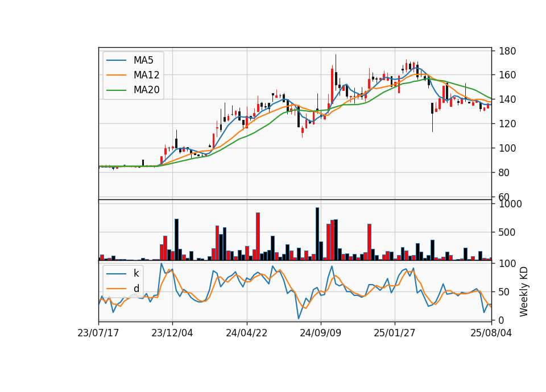Click the 'd' legend label in KD panel
Screen dimensions: 546x392
coord(136,289)
